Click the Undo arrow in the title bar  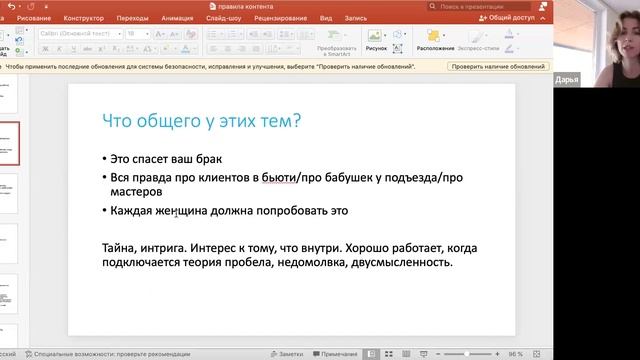click(11, 6)
